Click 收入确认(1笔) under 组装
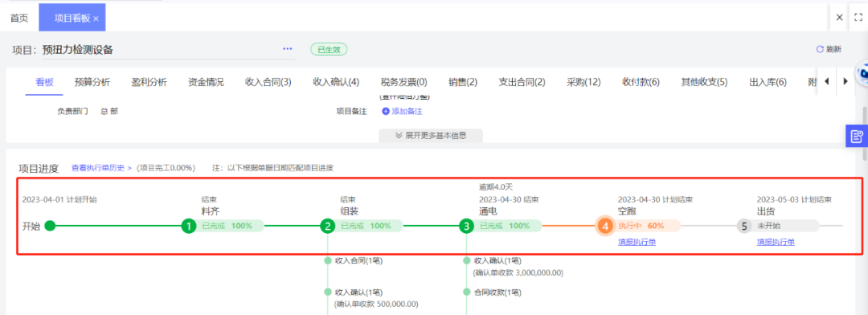This screenshot has height=315, width=868. point(358,292)
